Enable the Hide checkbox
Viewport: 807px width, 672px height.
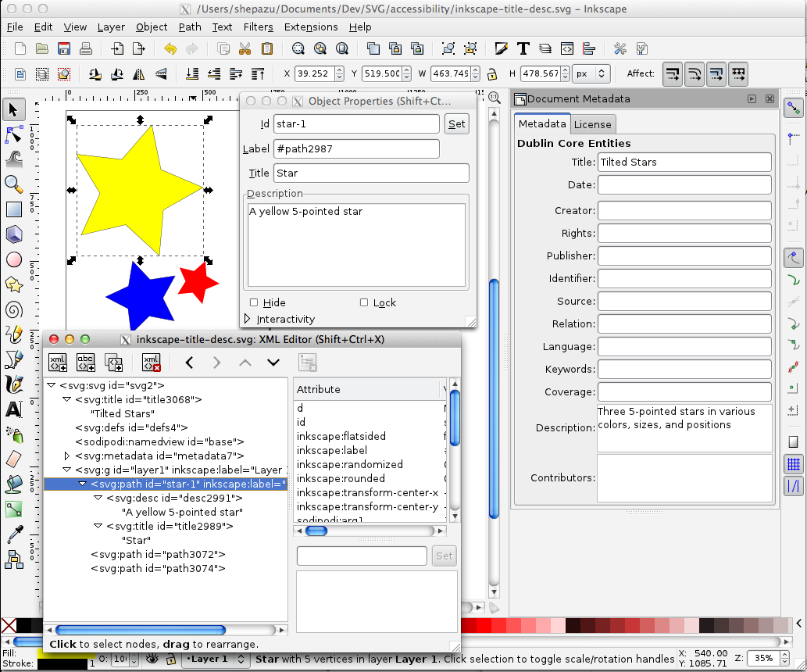[x=254, y=302]
